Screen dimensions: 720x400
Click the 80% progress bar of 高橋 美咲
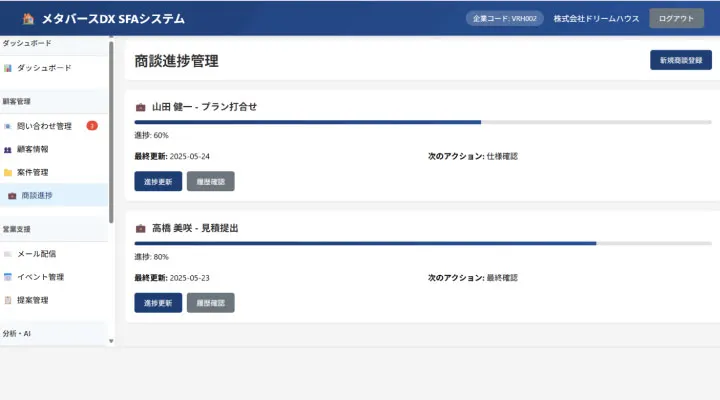[x=423, y=243]
